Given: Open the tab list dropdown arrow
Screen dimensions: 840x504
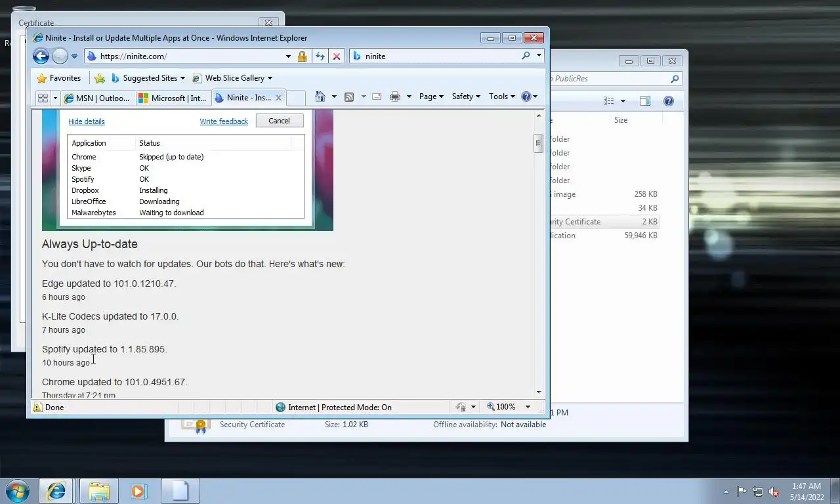Looking at the screenshot, I should tap(55, 98).
